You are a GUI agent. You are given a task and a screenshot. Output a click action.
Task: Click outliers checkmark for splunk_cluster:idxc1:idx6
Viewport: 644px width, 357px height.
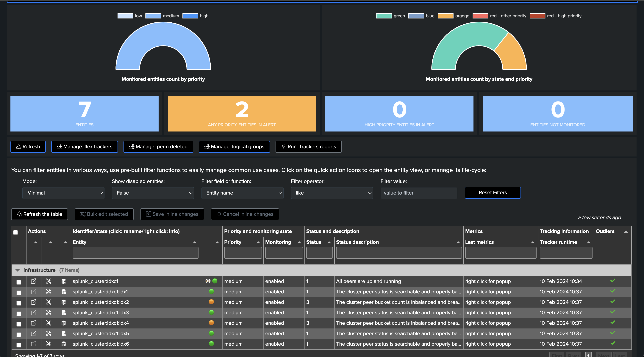(613, 343)
